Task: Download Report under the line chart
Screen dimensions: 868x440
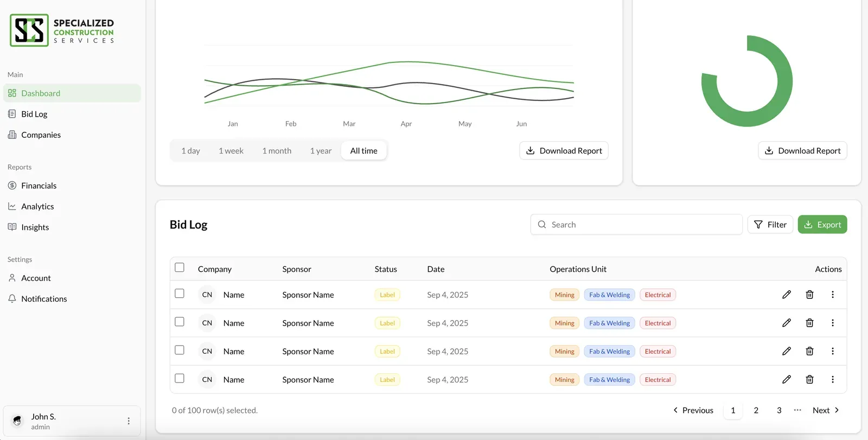Action: coord(564,151)
